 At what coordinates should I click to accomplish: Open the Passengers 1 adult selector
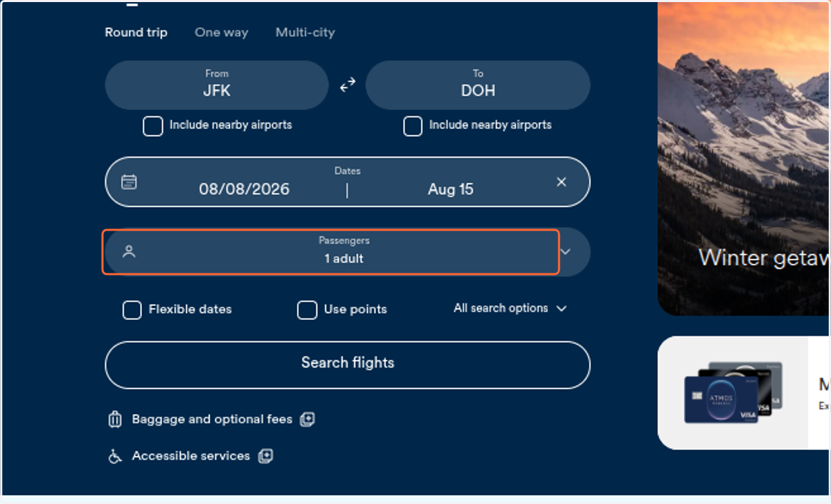(331, 252)
